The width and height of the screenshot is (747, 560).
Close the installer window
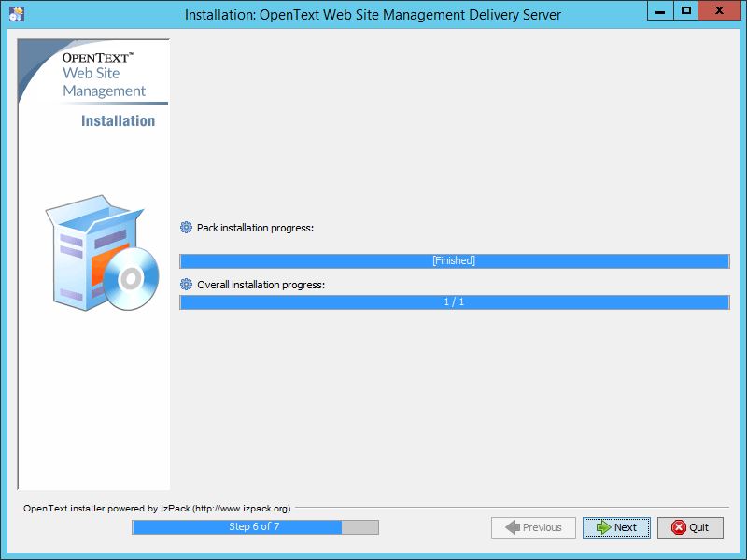tap(719, 10)
